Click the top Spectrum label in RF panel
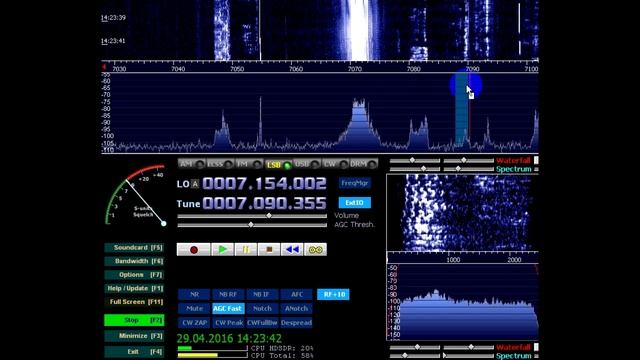Viewport: 640px width, 360px height. click(514, 169)
